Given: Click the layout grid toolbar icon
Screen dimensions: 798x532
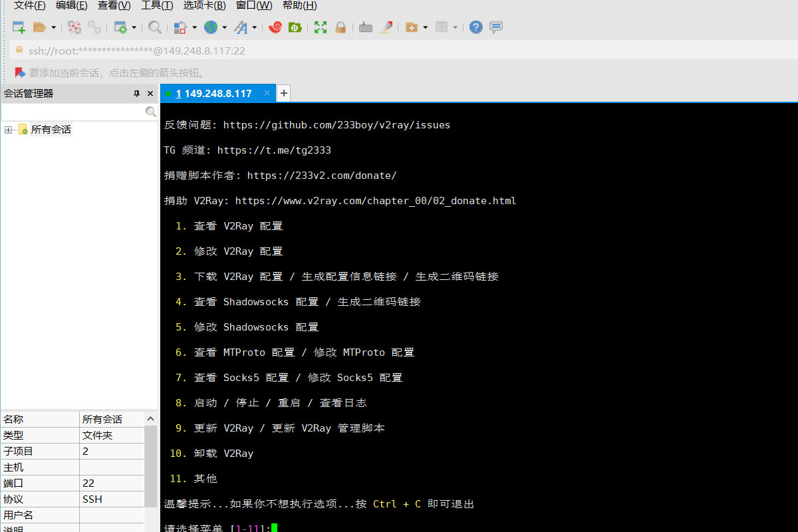Looking at the screenshot, I should 442,27.
